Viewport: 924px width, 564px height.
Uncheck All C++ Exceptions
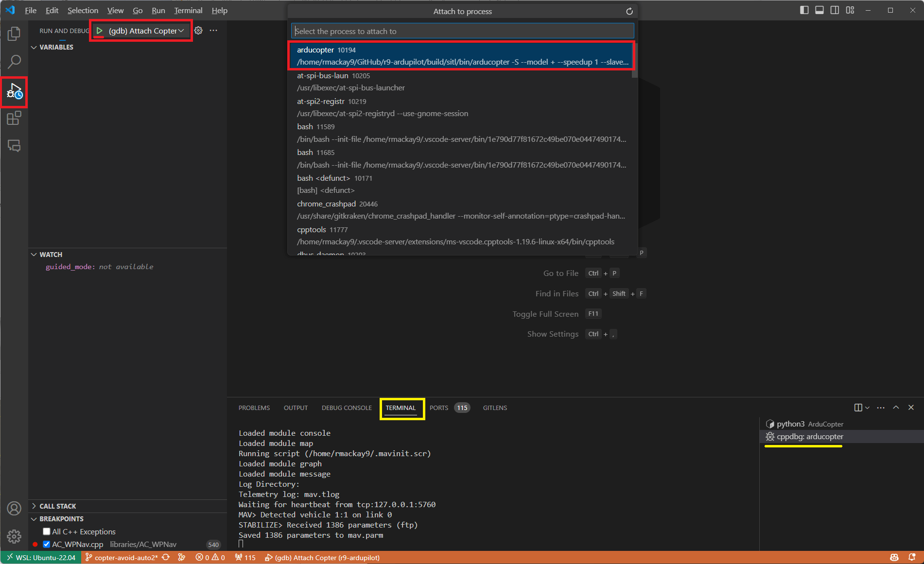coord(46,531)
